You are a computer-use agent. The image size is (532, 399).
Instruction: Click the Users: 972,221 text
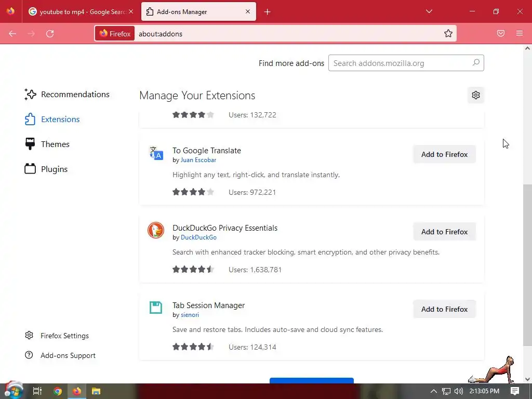pyautogui.click(x=252, y=192)
